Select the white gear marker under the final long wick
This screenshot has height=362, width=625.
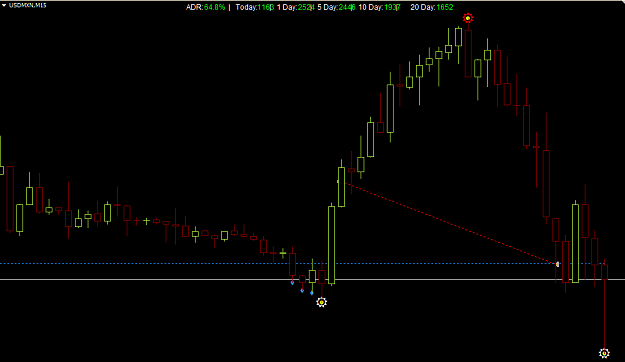(604, 353)
